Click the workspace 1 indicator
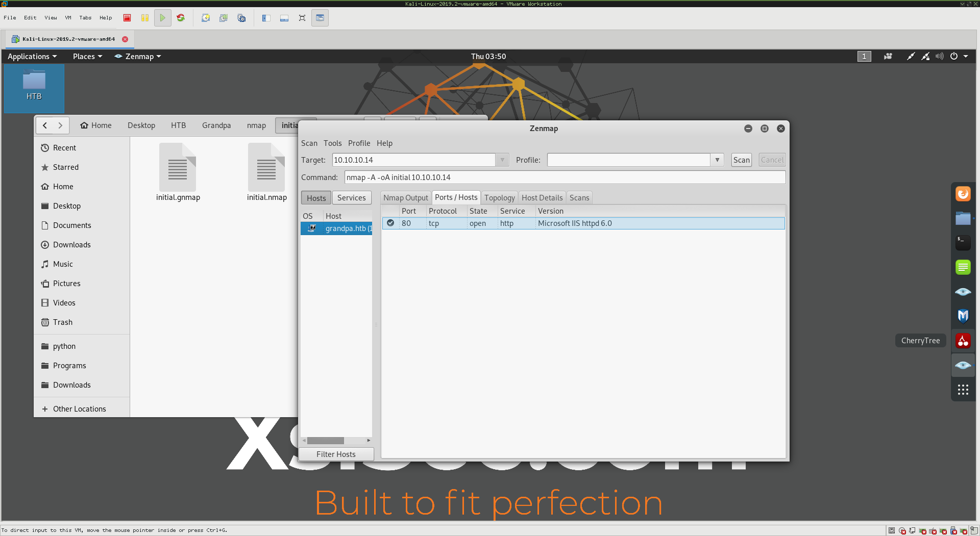 (x=864, y=57)
